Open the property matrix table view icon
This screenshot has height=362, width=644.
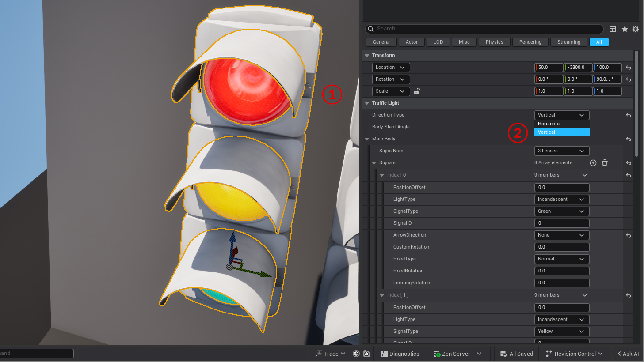coord(613,29)
